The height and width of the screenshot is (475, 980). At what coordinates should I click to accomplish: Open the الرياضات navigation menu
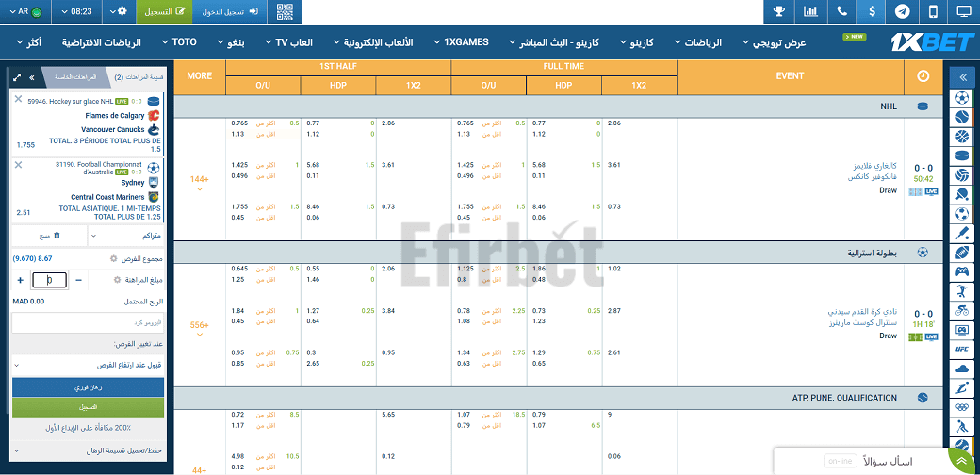click(x=698, y=42)
